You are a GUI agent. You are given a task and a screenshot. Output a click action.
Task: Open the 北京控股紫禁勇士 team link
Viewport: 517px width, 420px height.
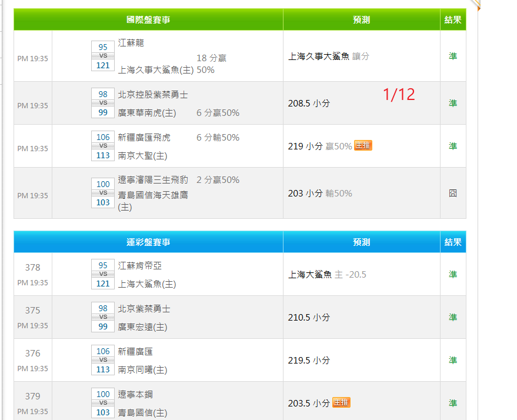pyautogui.click(x=153, y=95)
